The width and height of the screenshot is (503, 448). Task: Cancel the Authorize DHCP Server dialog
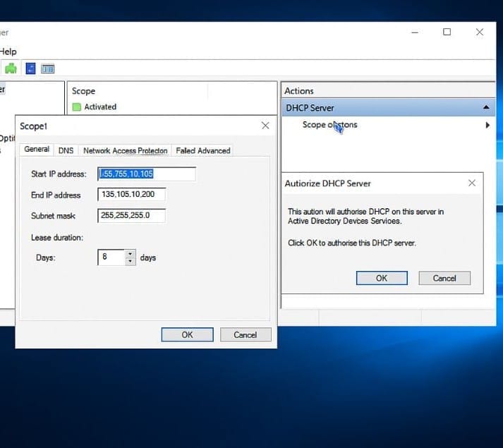click(444, 278)
